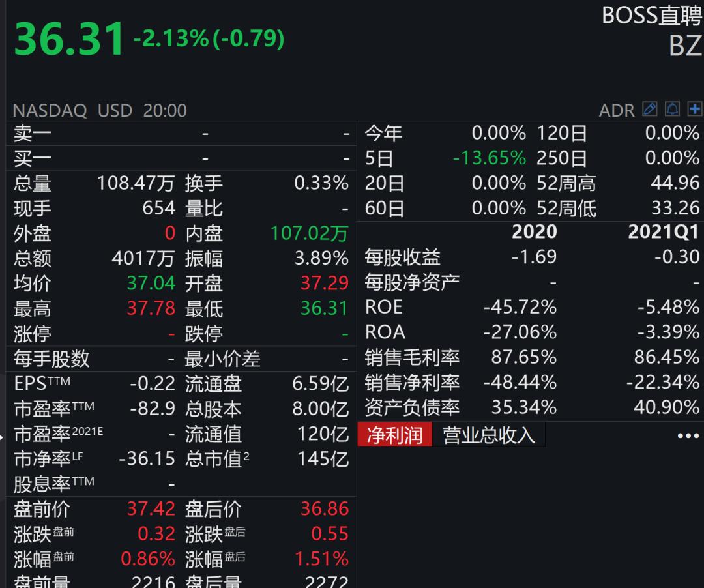The height and width of the screenshot is (588, 704).
Task: Select the 净利润 tab
Action: coord(395,434)
